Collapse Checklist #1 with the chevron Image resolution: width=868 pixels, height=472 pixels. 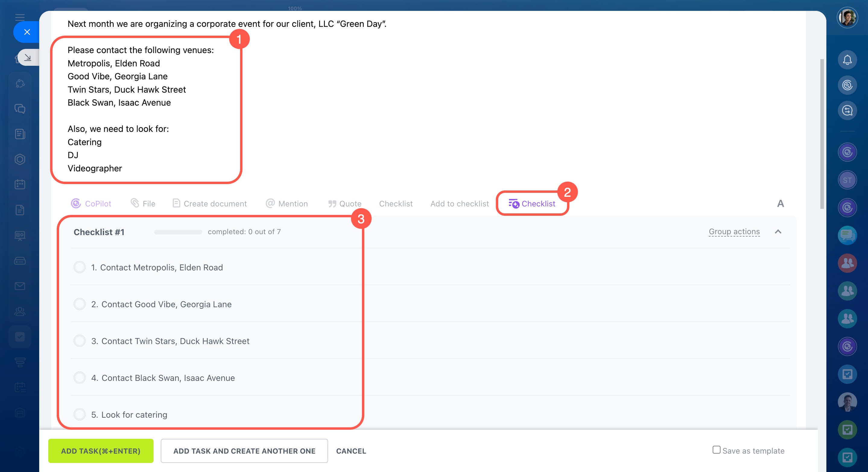(x=778, y=231)
